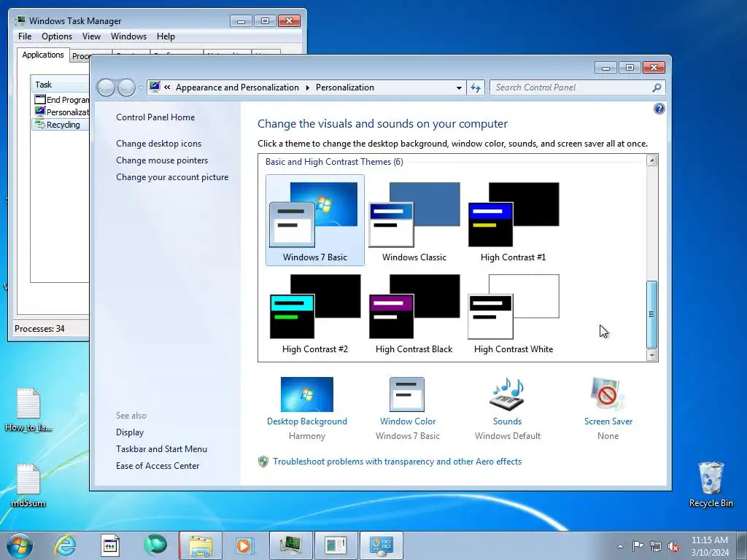Open Taskbar and Start Menu link

[161, 449]
